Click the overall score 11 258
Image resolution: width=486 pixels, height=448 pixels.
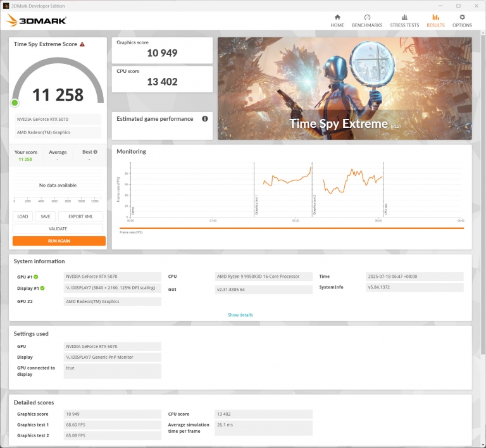[x=58, y=95]
